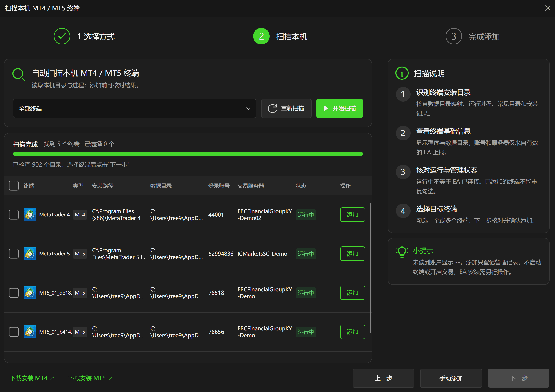Click the 安装路径 column header
Screen dimensions: 555x392
tap(103, 186)
